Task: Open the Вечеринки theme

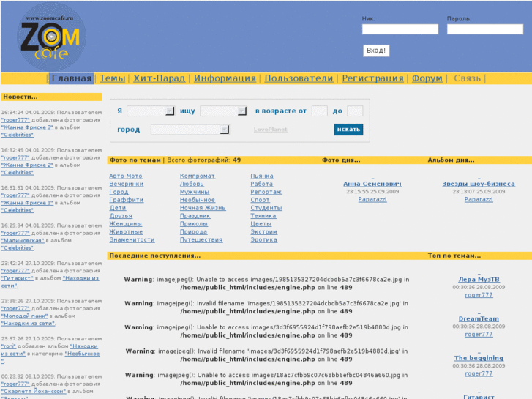Action: [x=126, y=184]
